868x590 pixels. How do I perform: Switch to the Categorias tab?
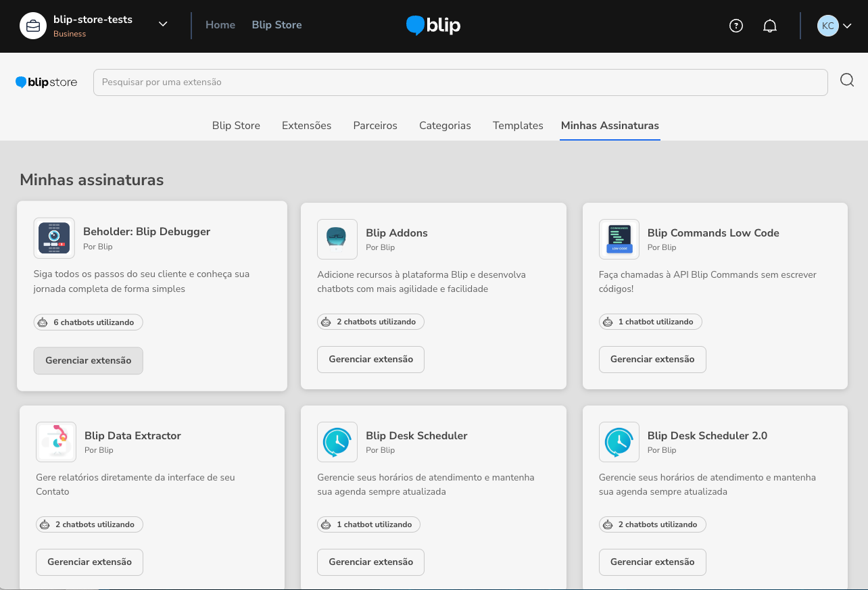coord(445,126)
